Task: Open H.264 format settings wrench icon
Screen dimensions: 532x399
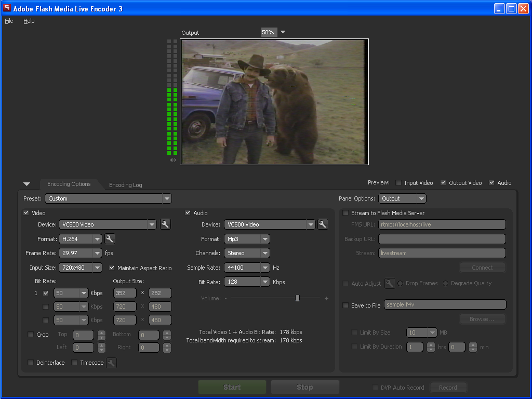Action: pos(110,239)
